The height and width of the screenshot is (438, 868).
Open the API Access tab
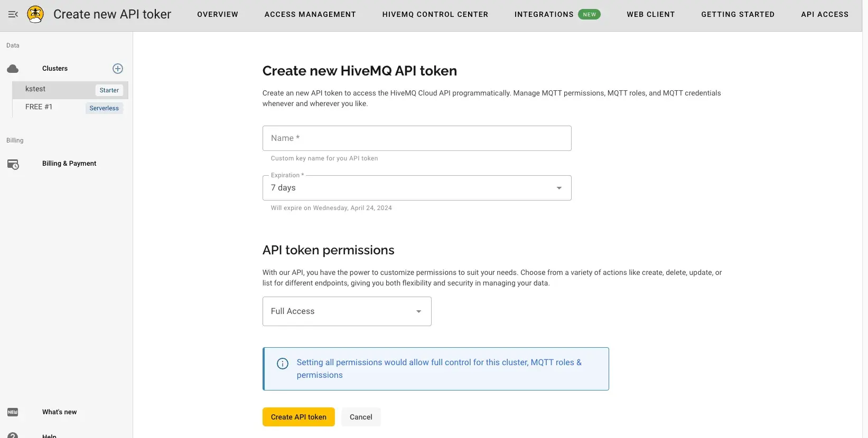pos(825,14)
